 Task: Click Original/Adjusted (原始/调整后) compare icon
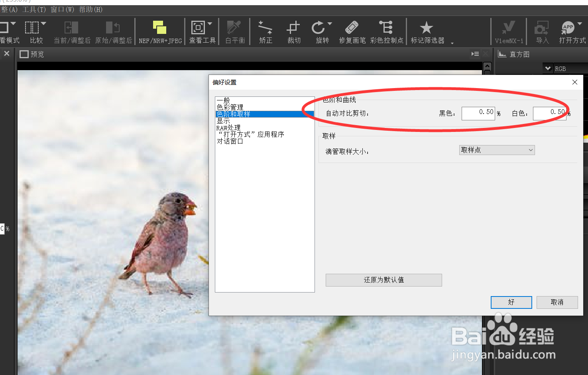click(x=113, y=27)
